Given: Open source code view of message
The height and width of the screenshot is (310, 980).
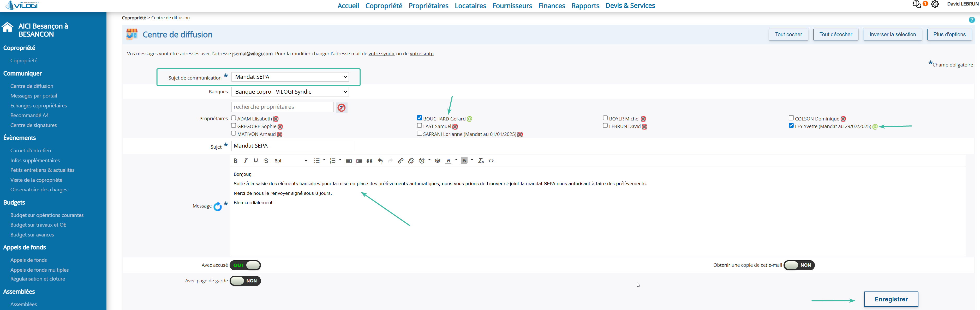Looking at the screenshot, I should click(491, 161).
